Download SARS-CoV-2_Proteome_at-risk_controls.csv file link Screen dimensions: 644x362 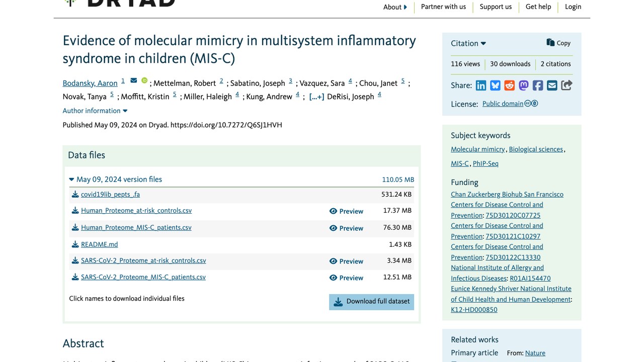tap(143, 261)
